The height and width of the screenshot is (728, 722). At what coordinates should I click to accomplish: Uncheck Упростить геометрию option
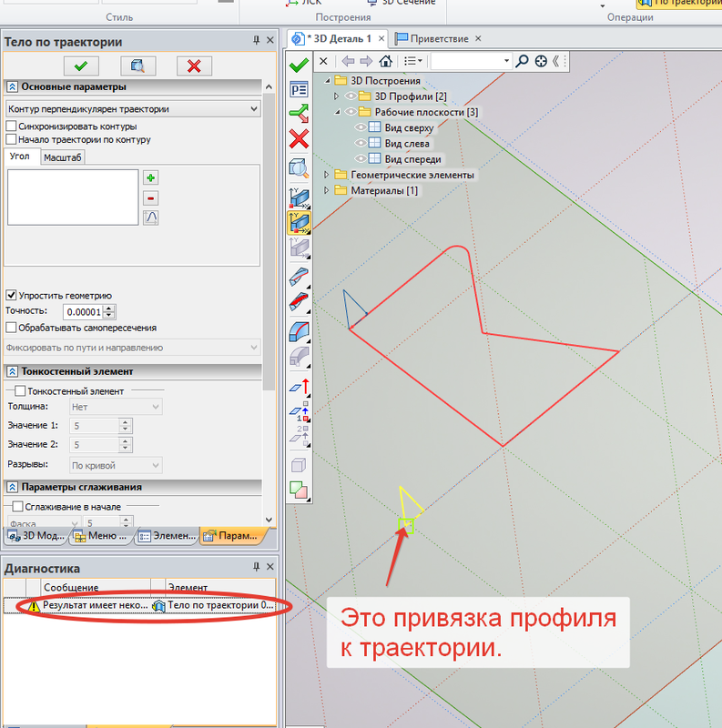click(12, 295)
